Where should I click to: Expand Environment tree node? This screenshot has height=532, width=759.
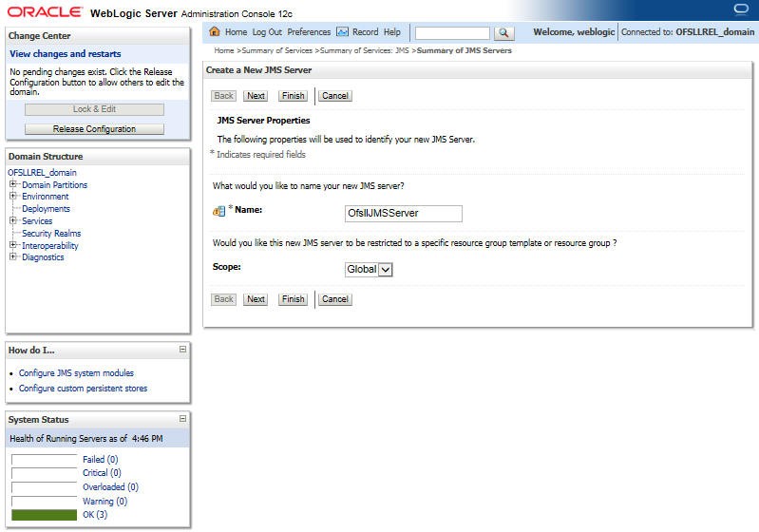tap(13, 196)
